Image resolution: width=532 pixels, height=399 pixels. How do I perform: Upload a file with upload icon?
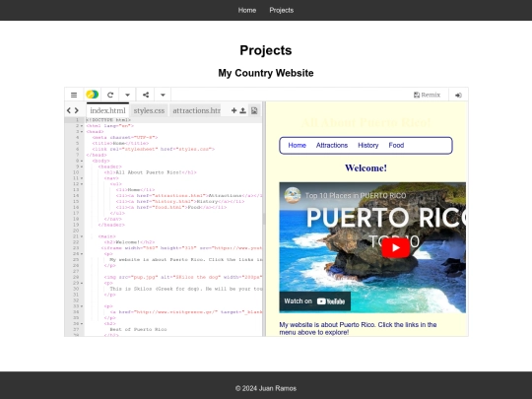tap(243, 110)
